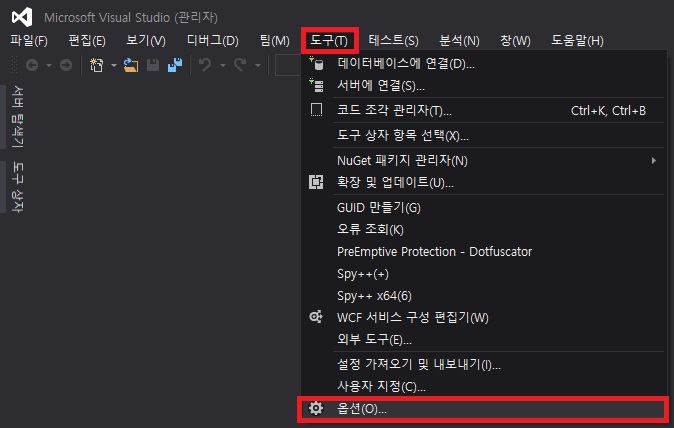
Task: Choose 확장 및 업데이트(U)... entry
Action: tap(484, 183)
